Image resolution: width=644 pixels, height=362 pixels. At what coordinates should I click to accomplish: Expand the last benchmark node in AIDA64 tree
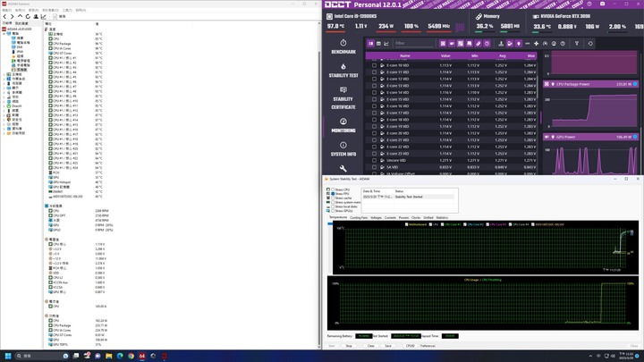click(x=4, y=133)
